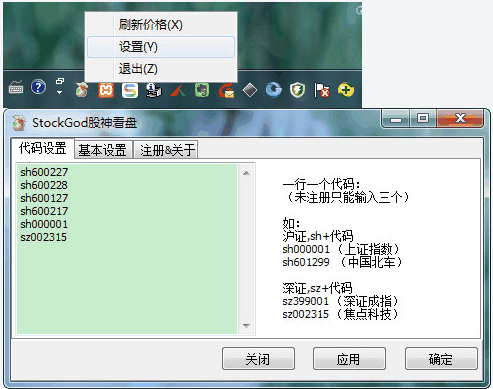493x389 pixels.
Task: Open the orange XAMPP tray icon
Action: pyautogui.click(x=106, y=90)
